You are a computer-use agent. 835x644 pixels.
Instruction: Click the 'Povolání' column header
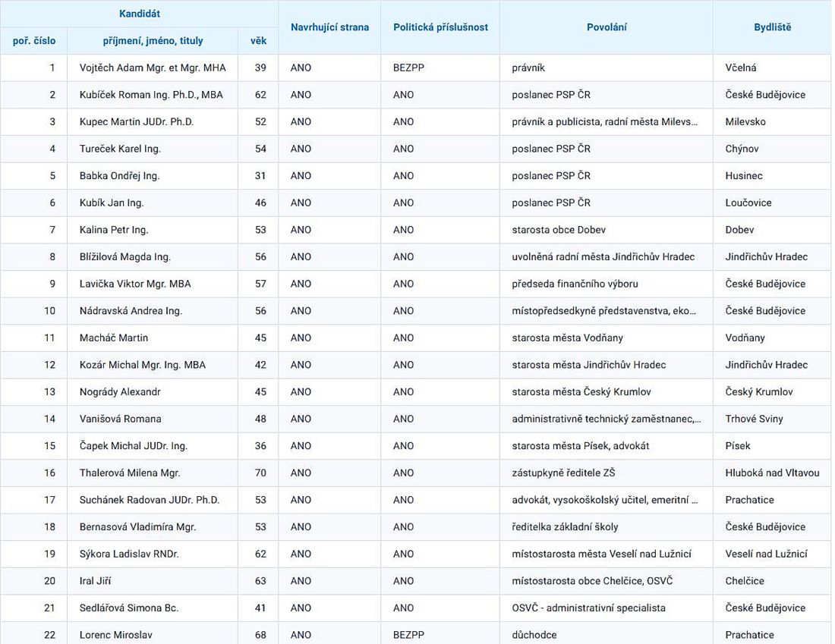coord(607,27)
